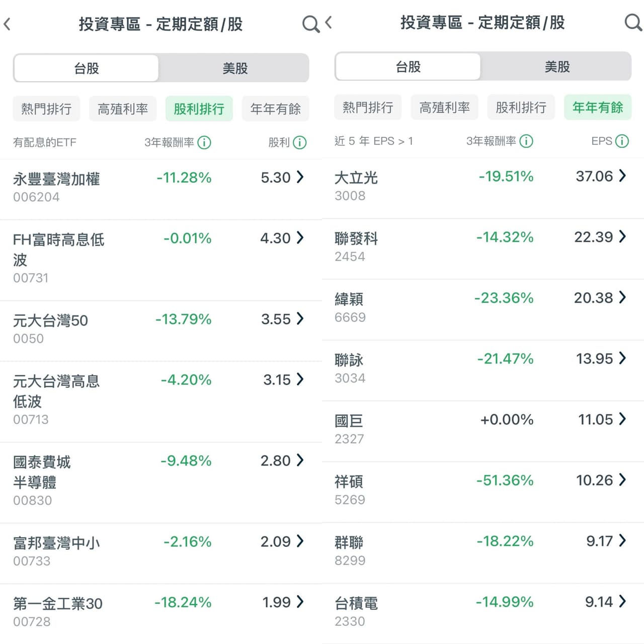Open the 緯穎 6669 stock name
Image resolution: width=644 pixels, height=644 pixels.
coord(349,299)
